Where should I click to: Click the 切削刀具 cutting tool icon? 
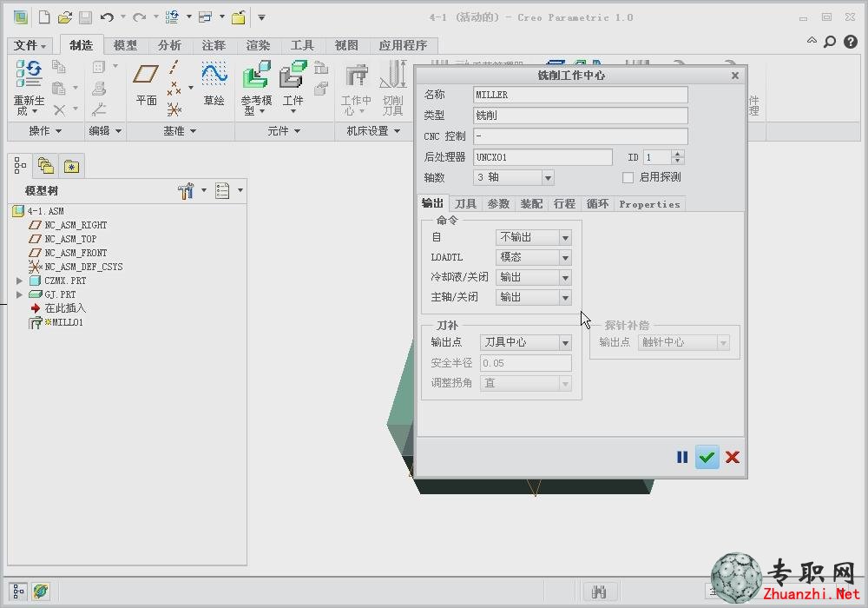tap(393, 75)
